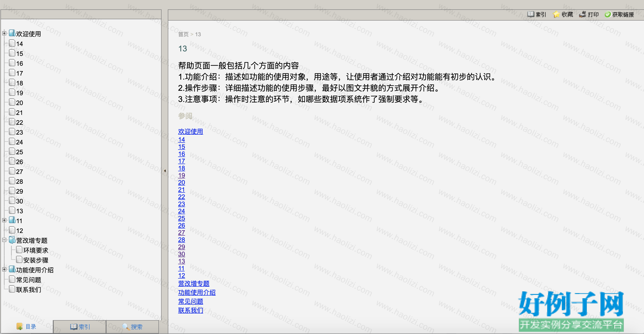This screenshot has height=334, width=644.
Task: Open link 12 in the 参阅 list
Action: click(x=181, y=275)
